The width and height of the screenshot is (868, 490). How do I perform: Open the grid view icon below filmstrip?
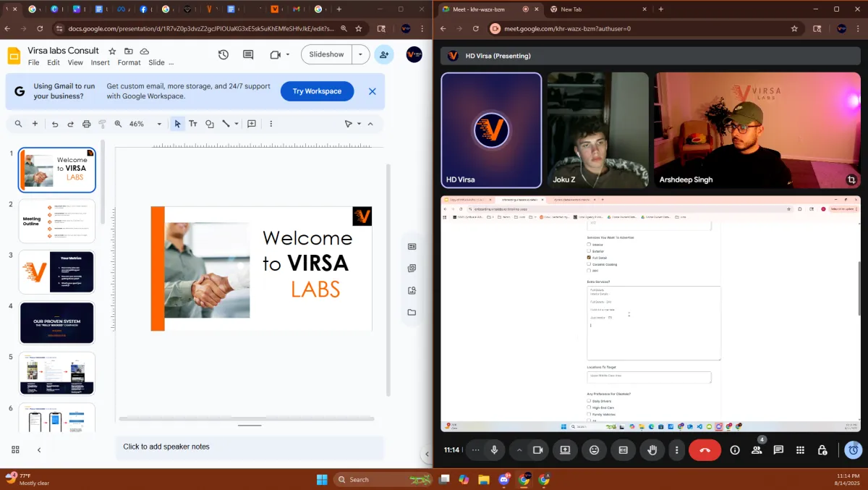(x=15, y=449)
